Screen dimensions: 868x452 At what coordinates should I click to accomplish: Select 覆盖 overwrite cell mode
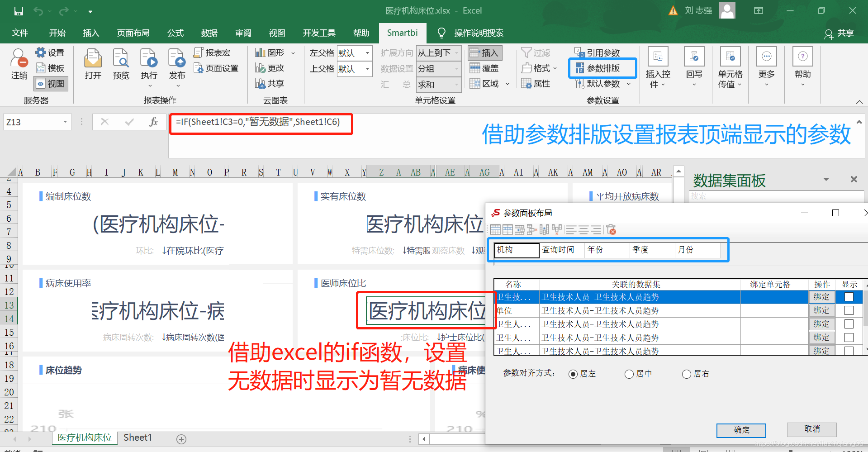[x=485, y=68]
